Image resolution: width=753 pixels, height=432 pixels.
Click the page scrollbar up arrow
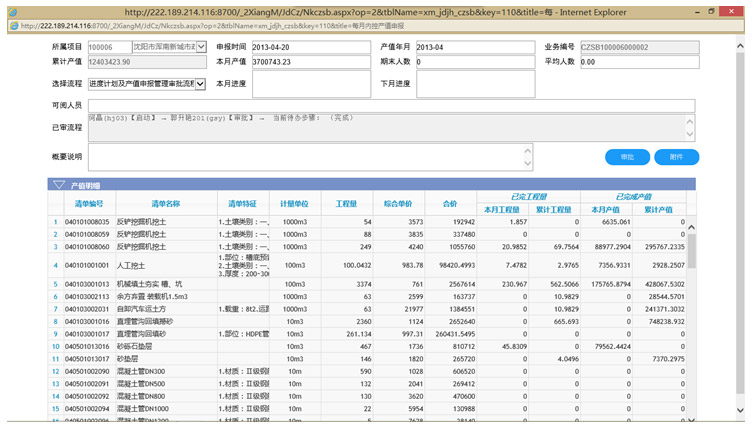tap(740, 46)
